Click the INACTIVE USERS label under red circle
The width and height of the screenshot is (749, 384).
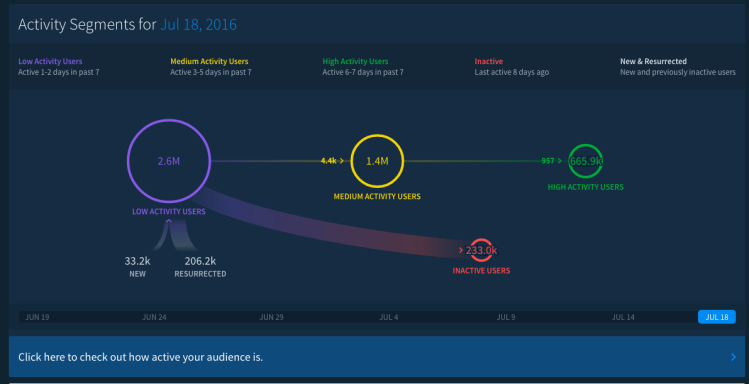(x=481, y=271)
